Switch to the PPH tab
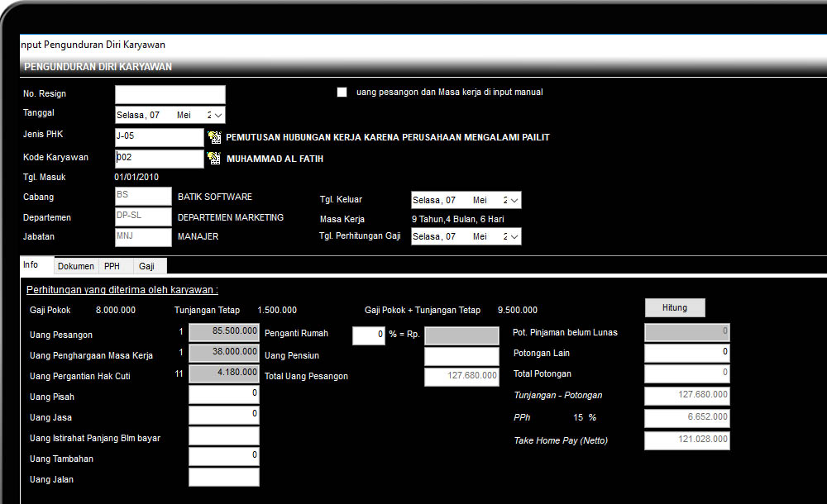 tap(112, 266)
